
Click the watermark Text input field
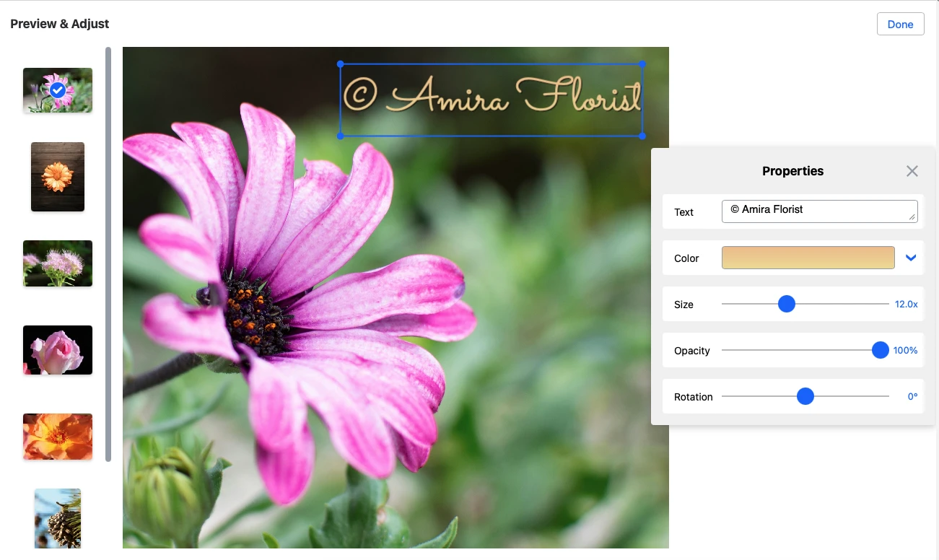point(818,211)
